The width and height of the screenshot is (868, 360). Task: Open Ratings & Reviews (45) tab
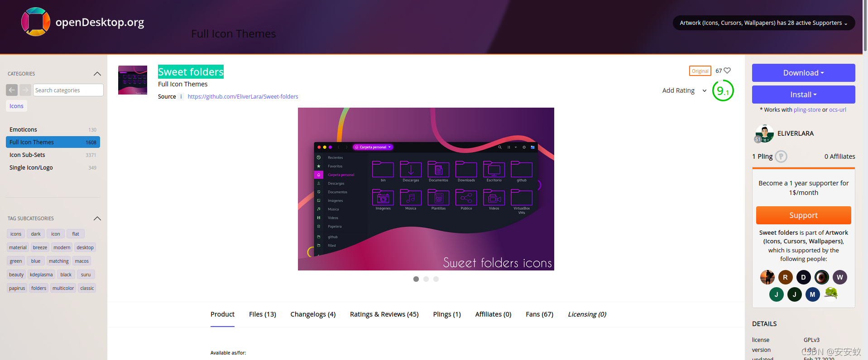384,314
